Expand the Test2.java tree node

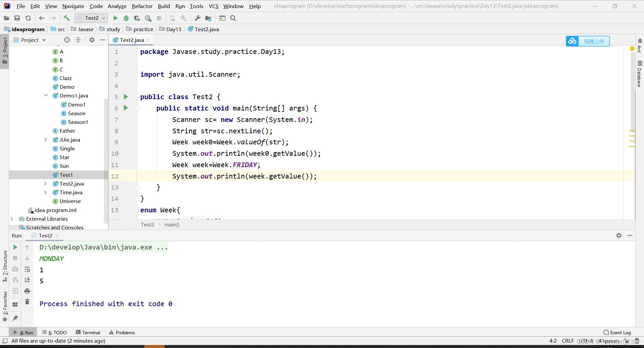(45, 184)
